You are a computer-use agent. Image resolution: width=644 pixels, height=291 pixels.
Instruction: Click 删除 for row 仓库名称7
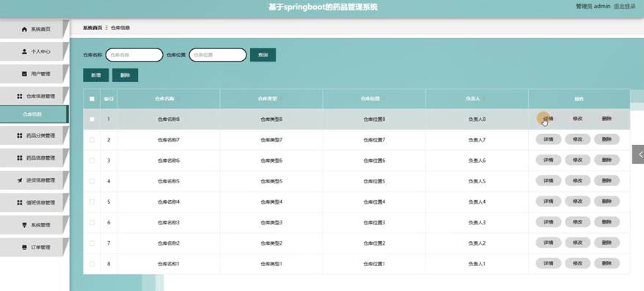coord(607,139)
